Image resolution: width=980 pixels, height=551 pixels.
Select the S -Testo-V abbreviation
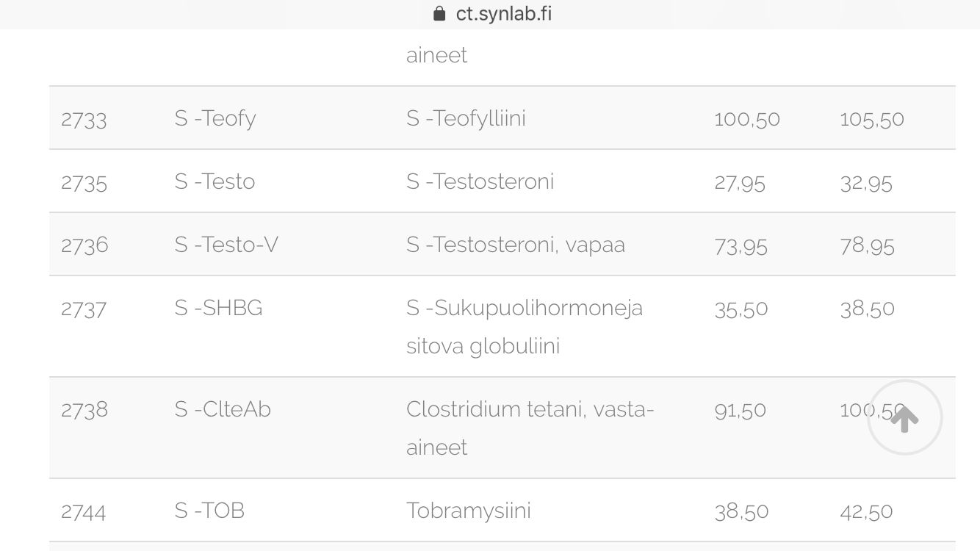point(226,245)
